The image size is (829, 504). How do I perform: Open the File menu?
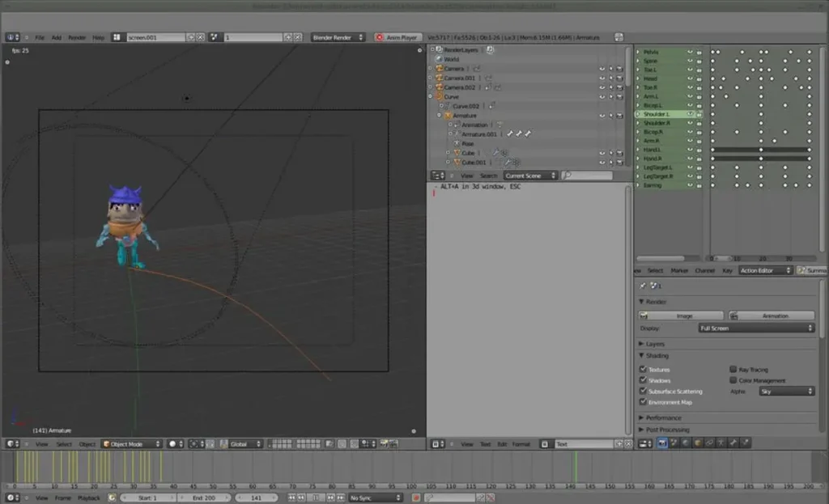pos(39,37)
